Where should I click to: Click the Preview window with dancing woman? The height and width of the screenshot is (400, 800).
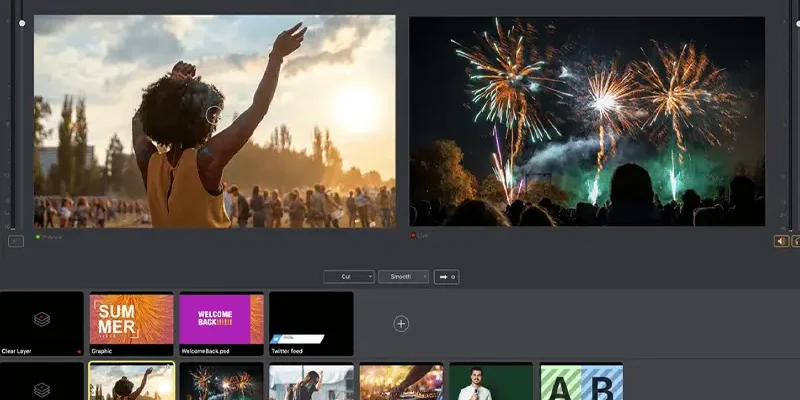(215, 121)
